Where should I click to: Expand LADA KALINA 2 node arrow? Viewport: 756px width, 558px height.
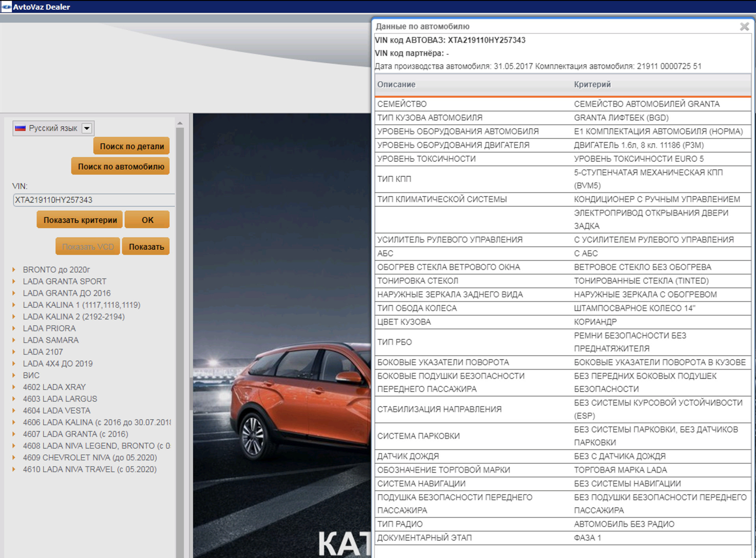point(14,317)
